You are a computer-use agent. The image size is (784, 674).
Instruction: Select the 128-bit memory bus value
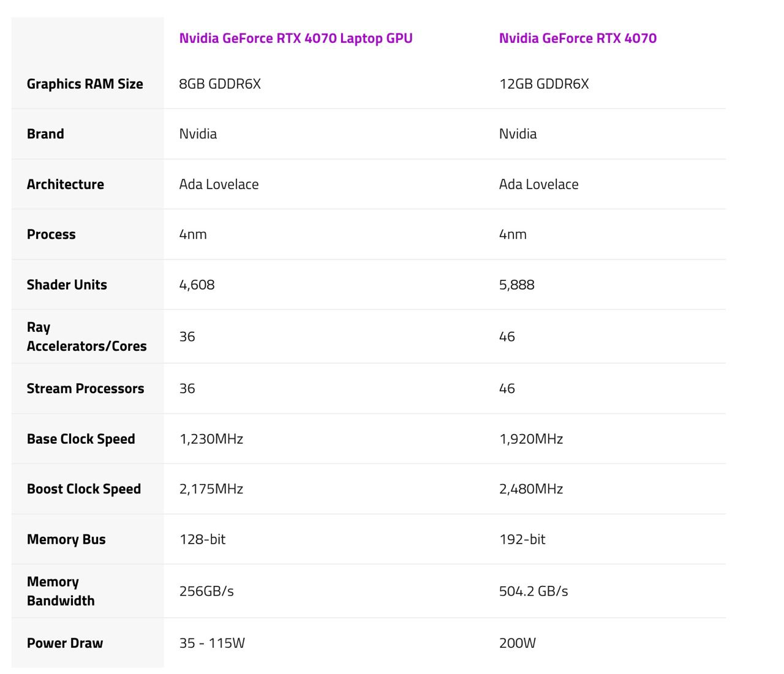coord(202,539)
